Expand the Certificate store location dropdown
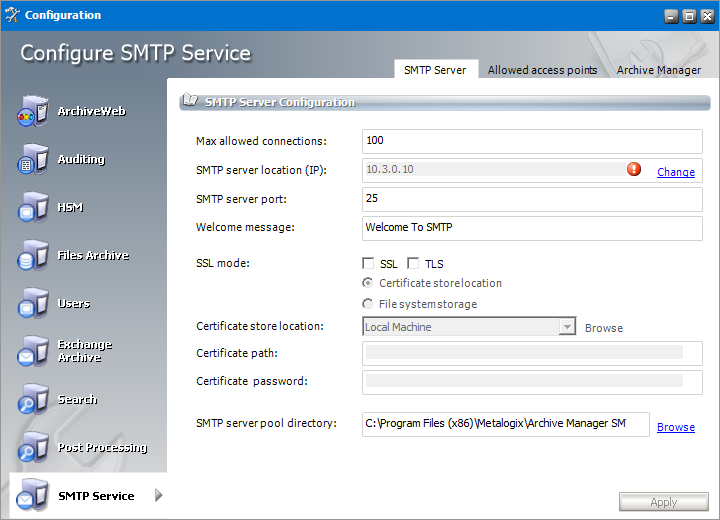720x520 pixels. tap(567, 327)
